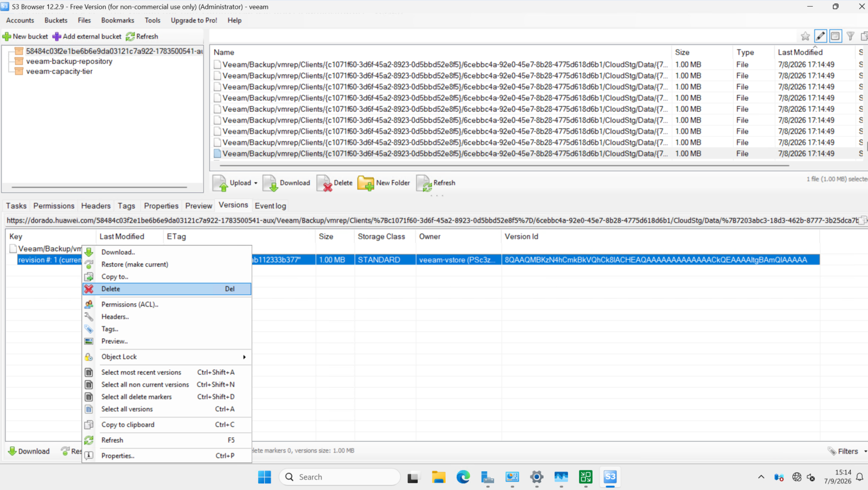Click the funnel filter icon above the file list
The image size is (868, 490).
[x=850, y=36]
